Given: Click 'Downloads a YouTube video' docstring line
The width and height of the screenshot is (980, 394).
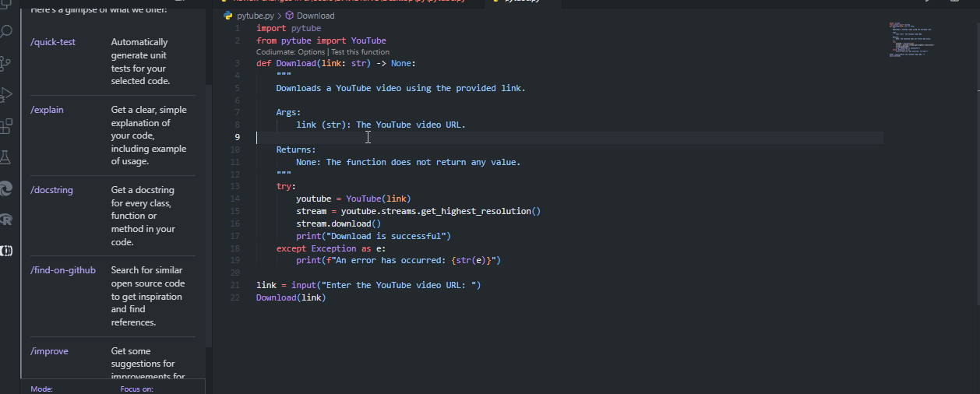Looking at the screenshot, I should point(400,88).
